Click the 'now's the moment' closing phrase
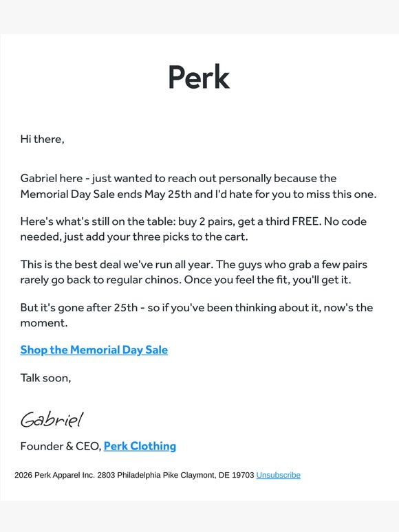 coord(197,315)
